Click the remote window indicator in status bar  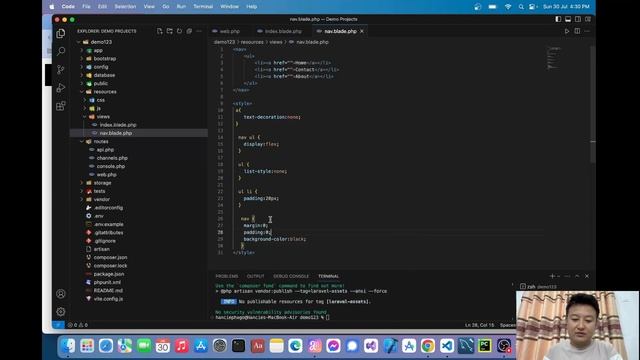coord(58,325)
